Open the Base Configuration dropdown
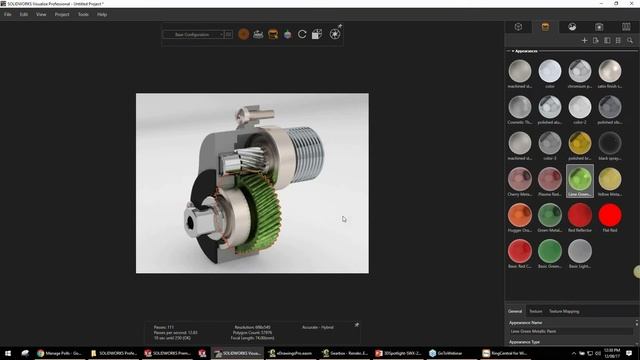The height and width of the screenshot is (360, 640). 193,35
